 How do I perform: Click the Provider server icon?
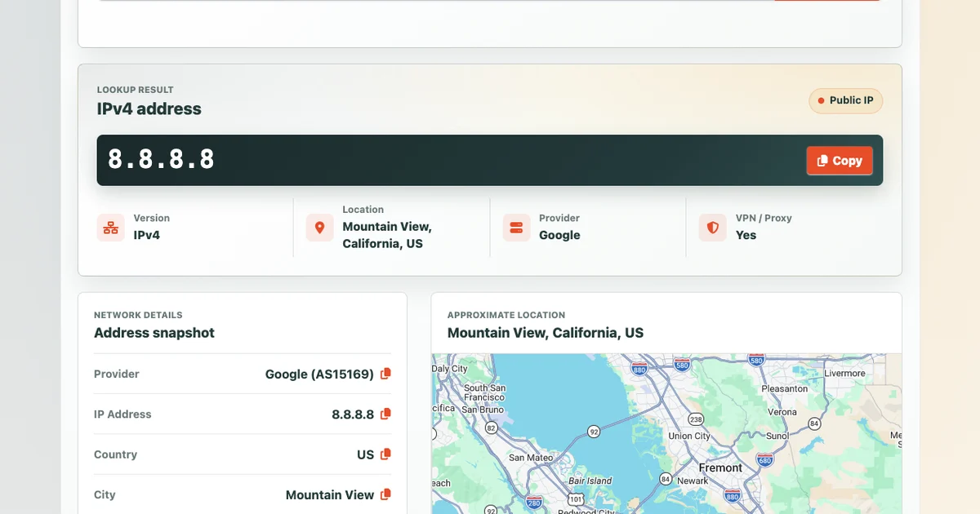click(516, 228)
